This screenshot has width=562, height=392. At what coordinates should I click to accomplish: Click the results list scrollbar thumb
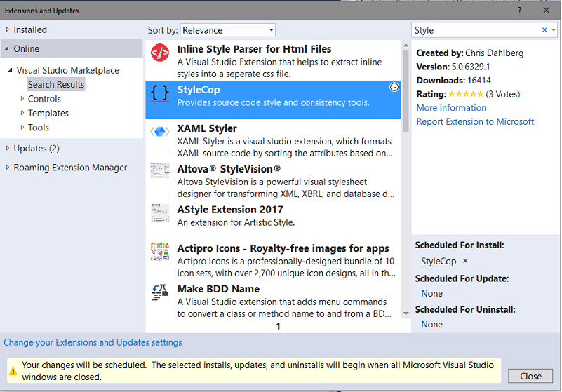click(x=406, y=91)
